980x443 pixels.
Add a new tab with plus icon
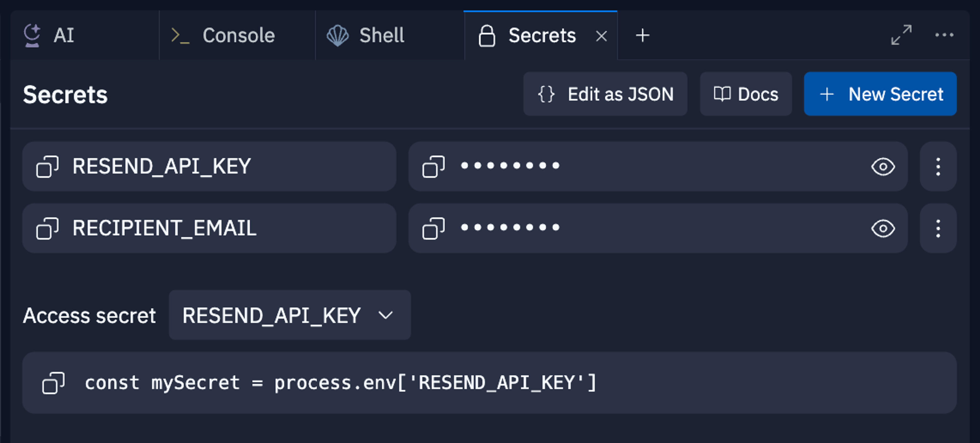(643, 35)
